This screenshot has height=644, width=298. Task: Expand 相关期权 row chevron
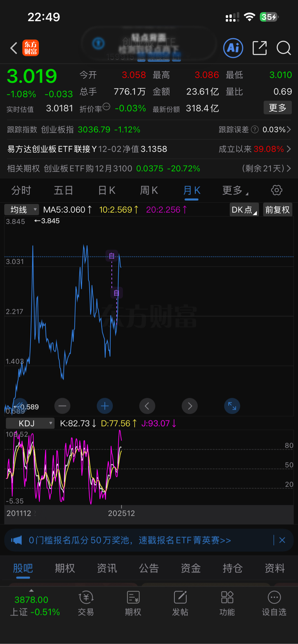pyautogui.click(x=288, y=169)
